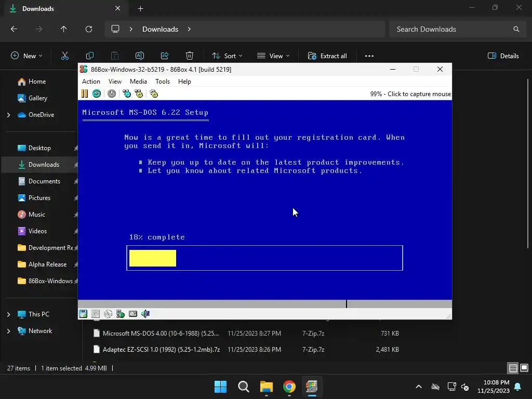Click the ACPI shutdown power icon
The height and width of the screenshot is (399, 532).
point(112,94)
